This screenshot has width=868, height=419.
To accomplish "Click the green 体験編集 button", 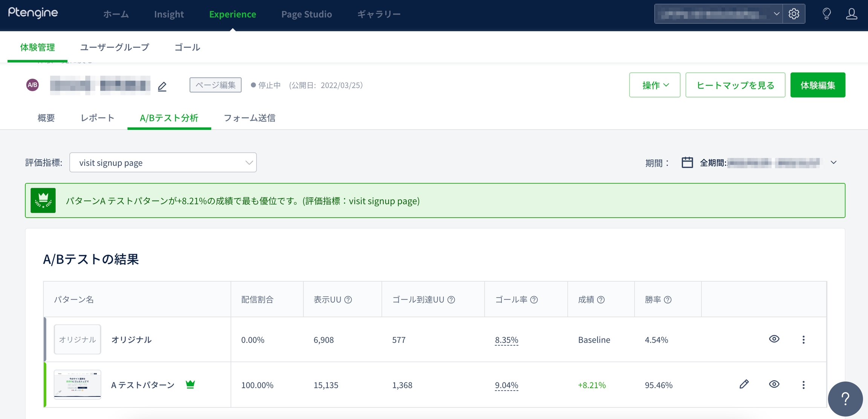I will tap(818, 85).
